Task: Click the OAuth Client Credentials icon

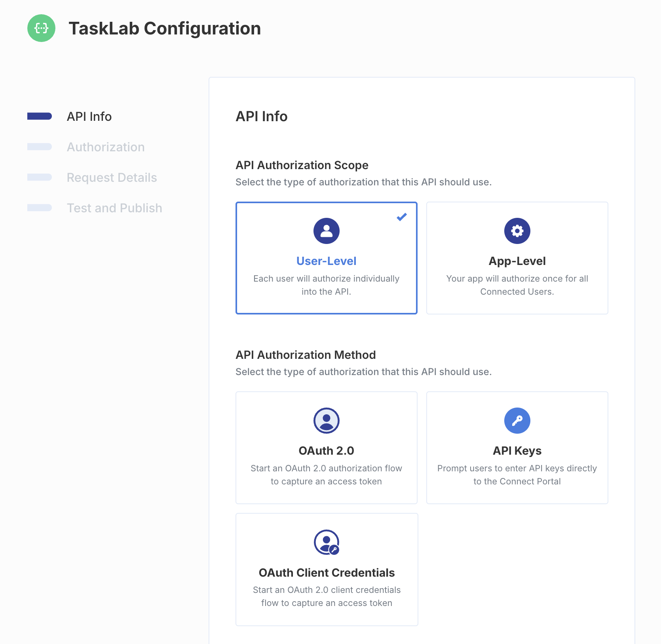Action: pos(326,542)
